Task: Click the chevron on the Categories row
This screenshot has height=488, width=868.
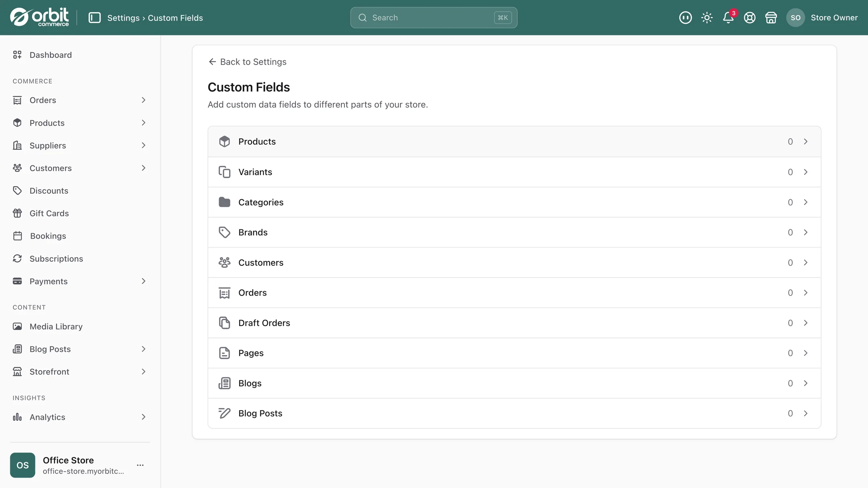Action: click(805, 202)
